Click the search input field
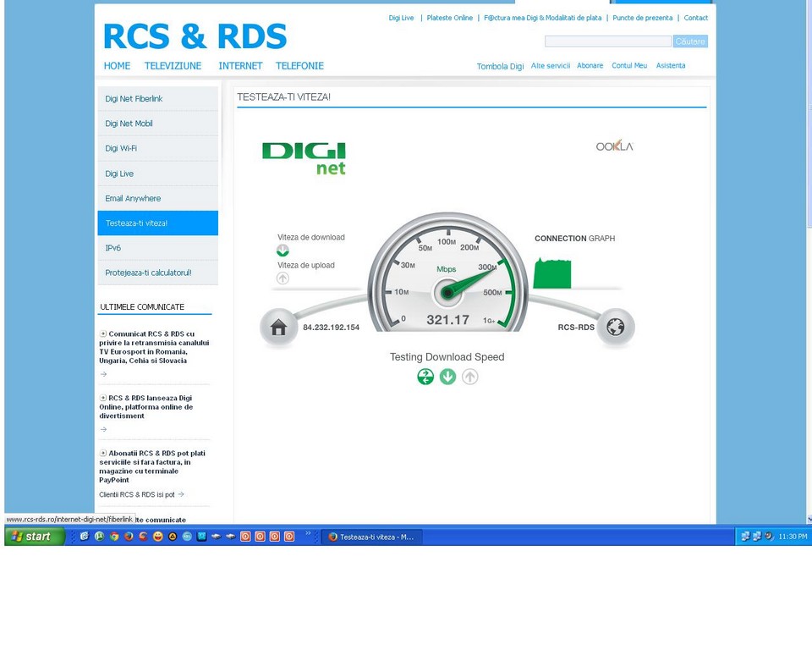 tap(607, 41)
